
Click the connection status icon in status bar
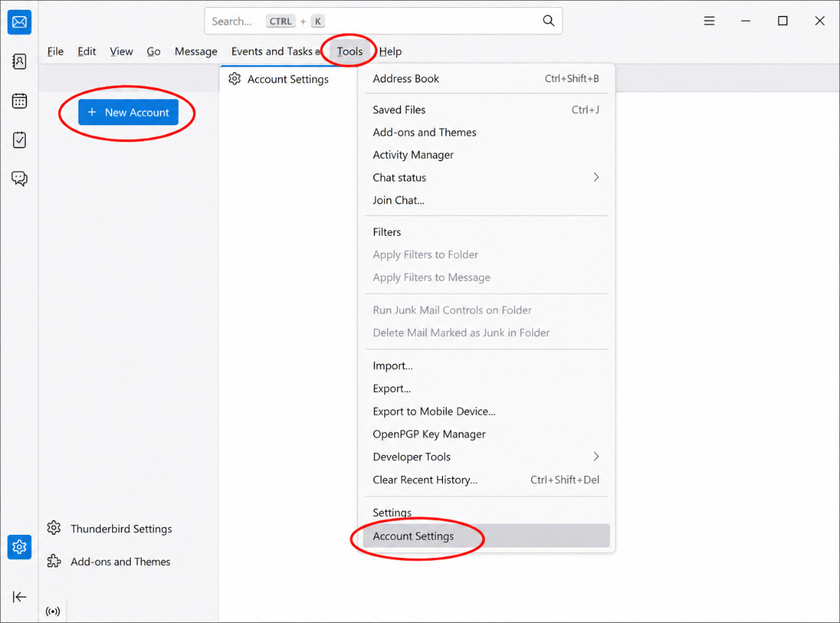tap(52, 611)
